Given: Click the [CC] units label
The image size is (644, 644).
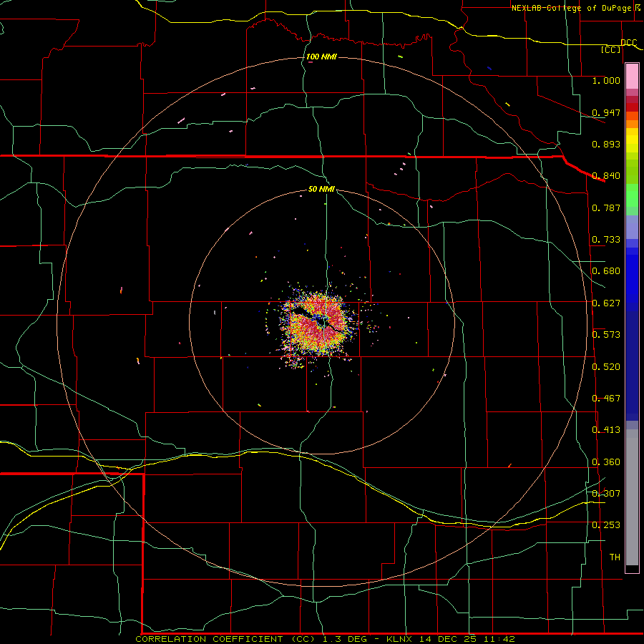Looking at the screenshot, I should 611,49.
